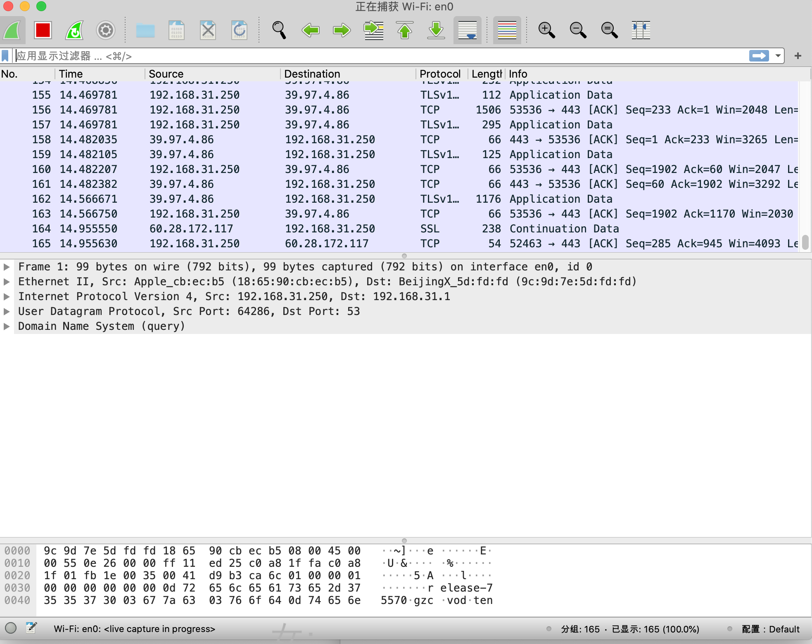Toggle auto-scroll during live capture
Screen dimensions: 812x644
tap(468, 30)
